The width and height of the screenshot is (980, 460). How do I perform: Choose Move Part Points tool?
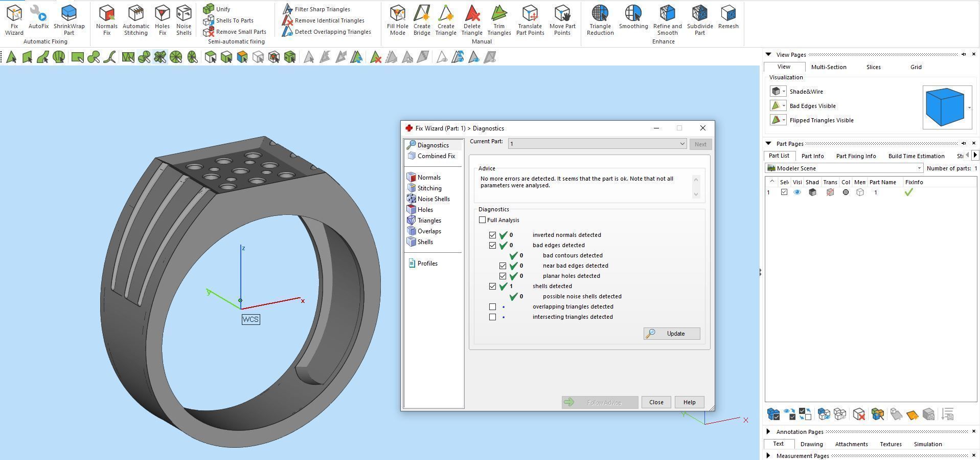point(562,20)
